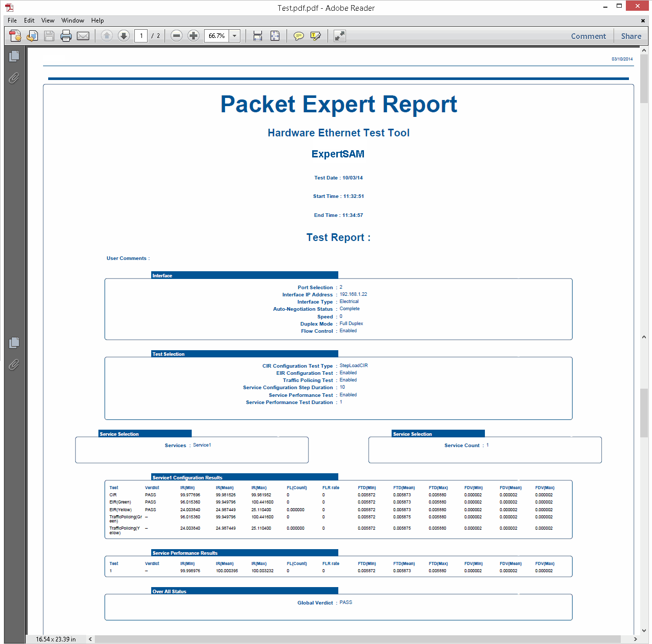Open the View menu
Viewport: 652px width, 644px height.
click(x=48, y=21)
